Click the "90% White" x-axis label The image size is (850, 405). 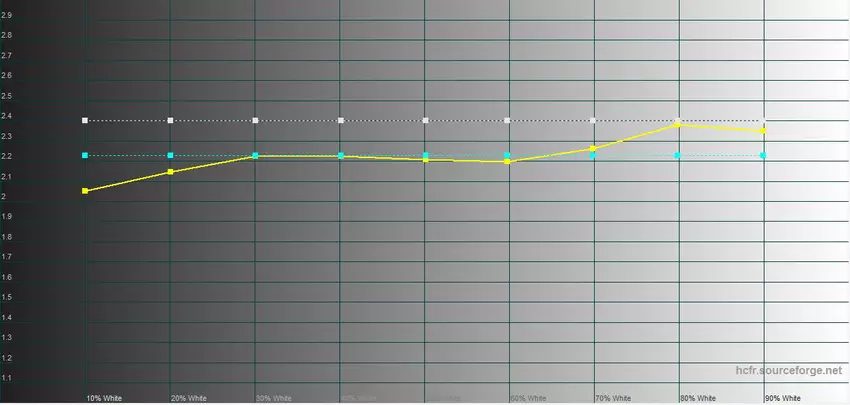(x=781, y=397)
